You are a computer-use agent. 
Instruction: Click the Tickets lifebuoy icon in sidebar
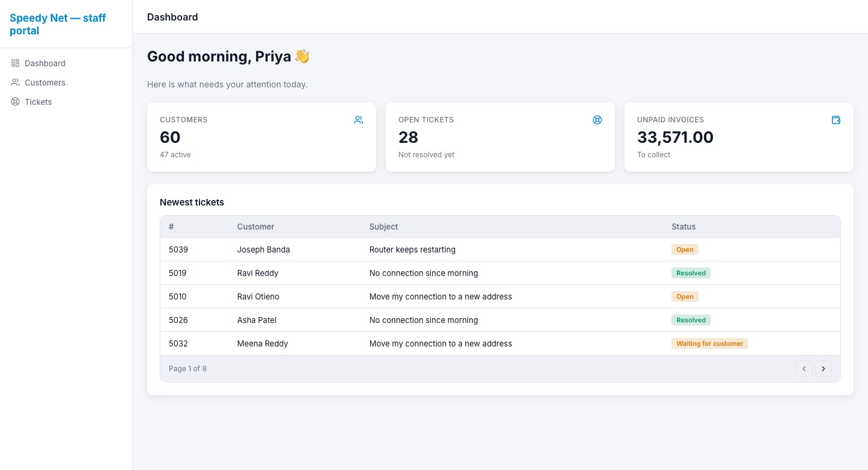[16, 102]
